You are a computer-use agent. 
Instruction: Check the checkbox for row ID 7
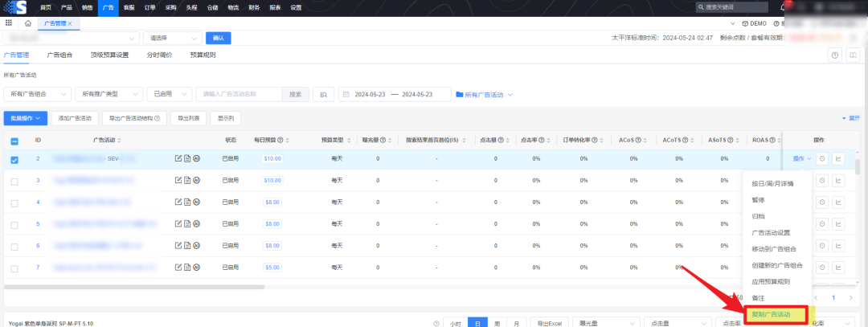pyautogui.click(x=14, y=268)
